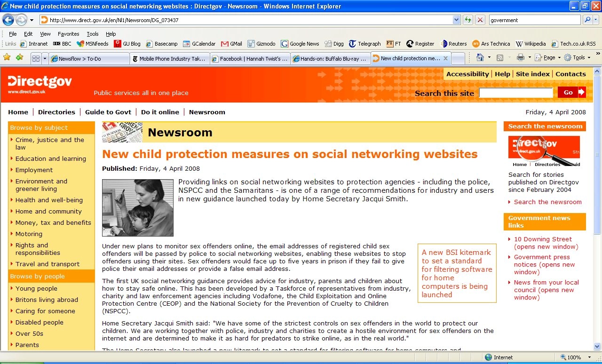Click the browser search box containing government
The image size is (602, 364).
pyautogui.click(x=535, y=20)
